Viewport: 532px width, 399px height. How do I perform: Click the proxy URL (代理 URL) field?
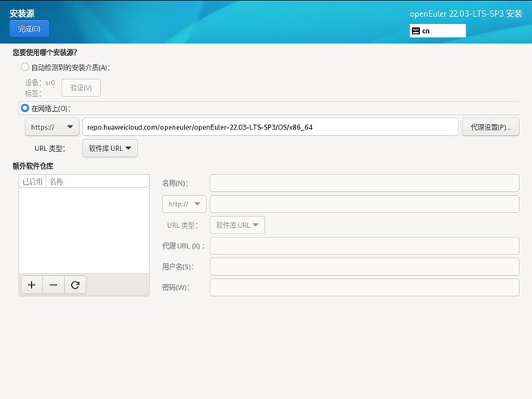[x=364, y=245]
